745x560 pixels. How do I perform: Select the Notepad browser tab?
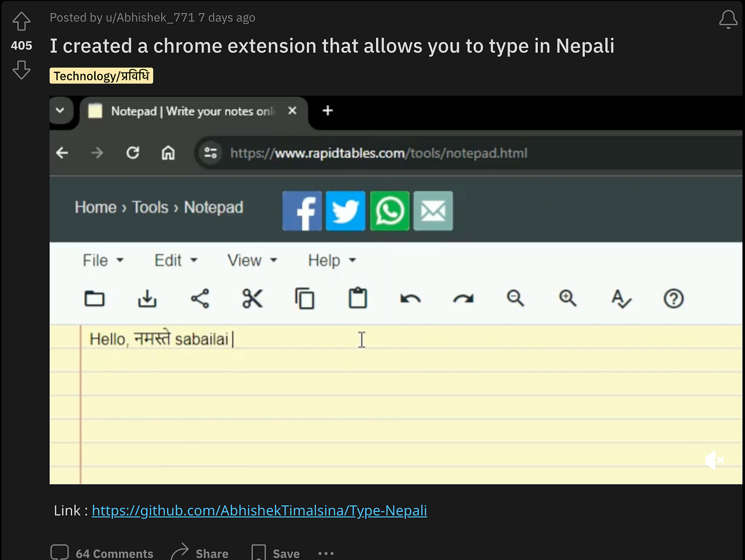pyautogui.click(x=193, y=111)
